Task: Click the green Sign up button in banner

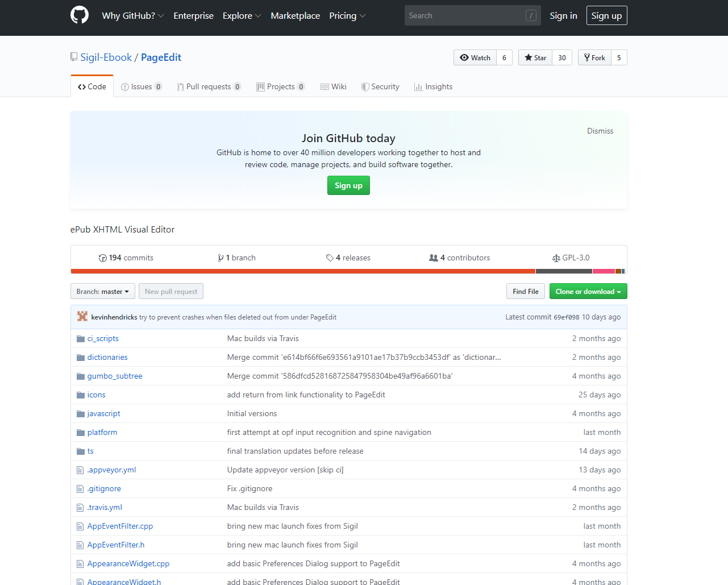Action: pos(348,185)
